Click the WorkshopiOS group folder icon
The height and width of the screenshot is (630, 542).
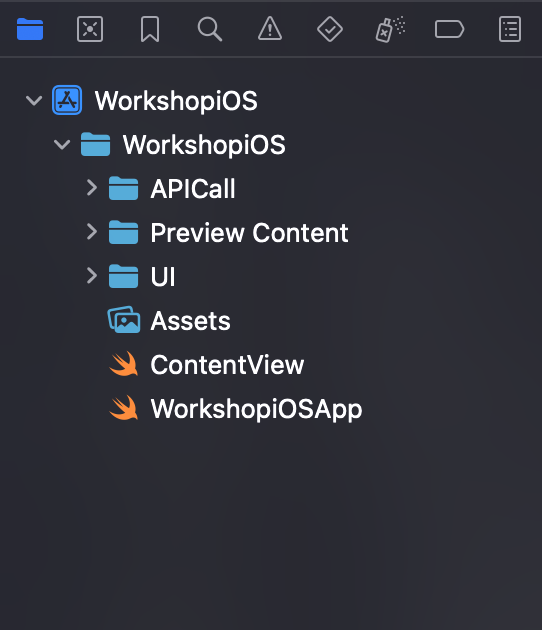[x=95, y=144]
